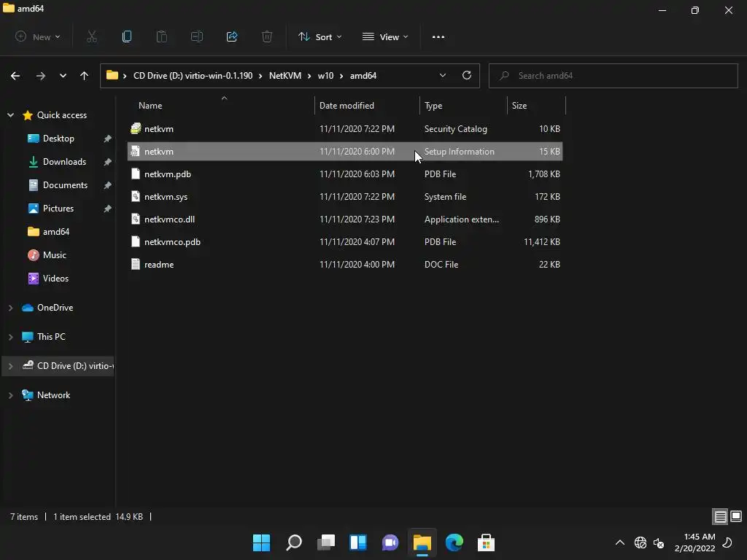Screen dimensions: 747x560
Task: Open taskbar Search
Action: [294, 542]
